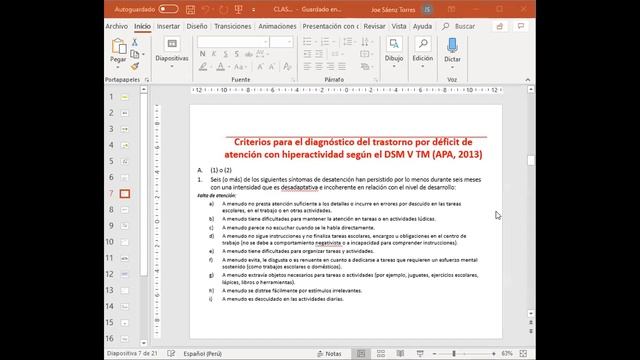Click Decrease Font Size icon
The image size is (640, 360).
click(x=272, y=67)
